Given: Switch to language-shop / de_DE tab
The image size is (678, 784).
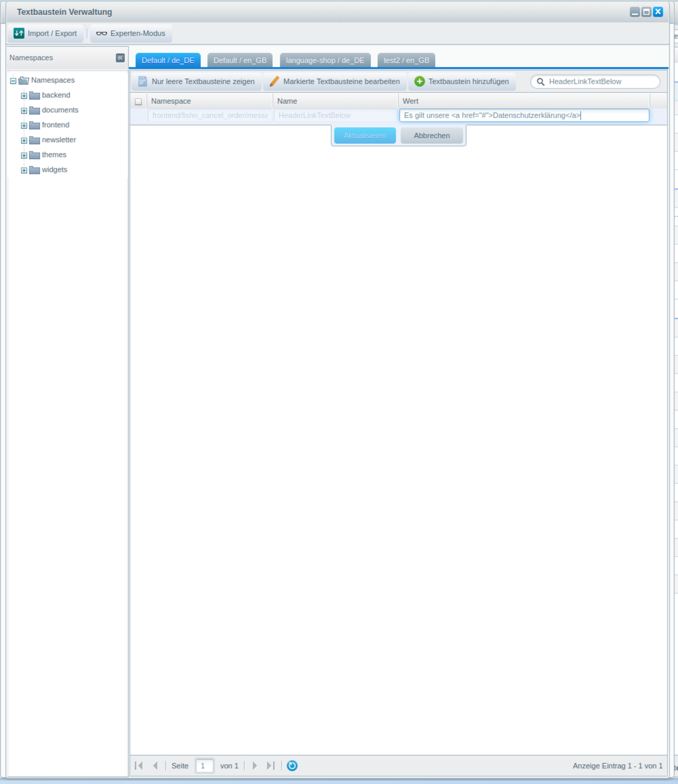Looking at the screenshot, I should point(325,61).
